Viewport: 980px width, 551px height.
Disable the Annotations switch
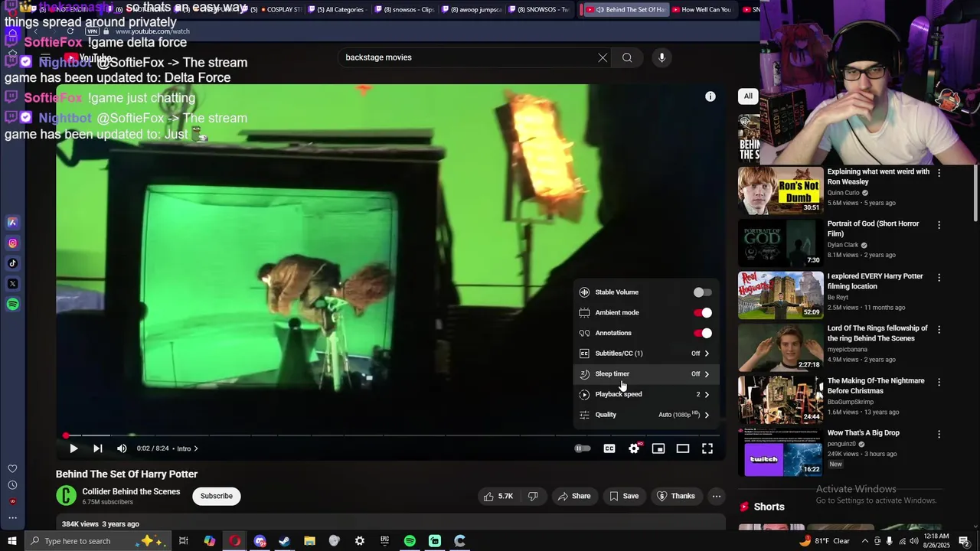point(702,334)
